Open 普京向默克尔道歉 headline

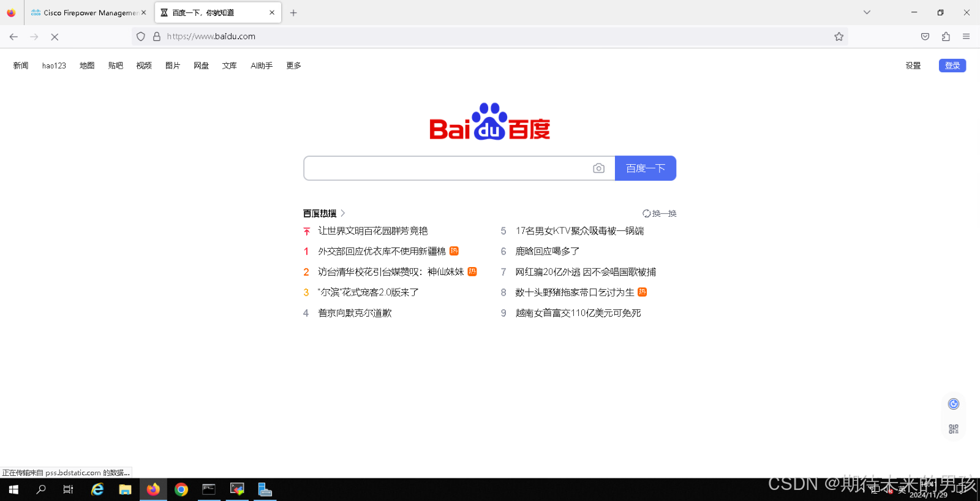pos(355,313)
